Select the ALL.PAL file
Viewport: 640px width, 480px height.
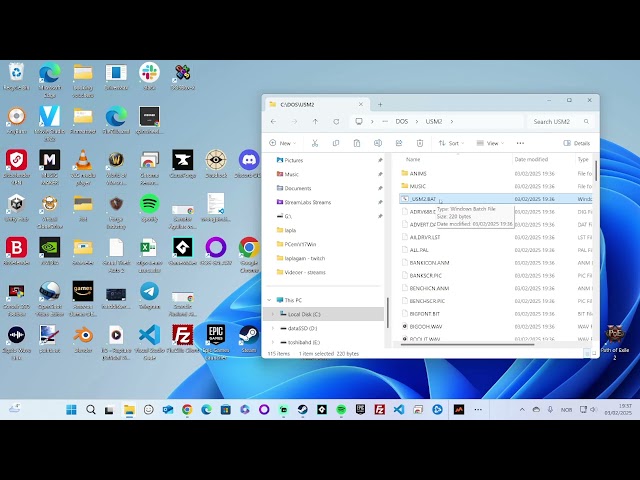click(x=419, y=250)
